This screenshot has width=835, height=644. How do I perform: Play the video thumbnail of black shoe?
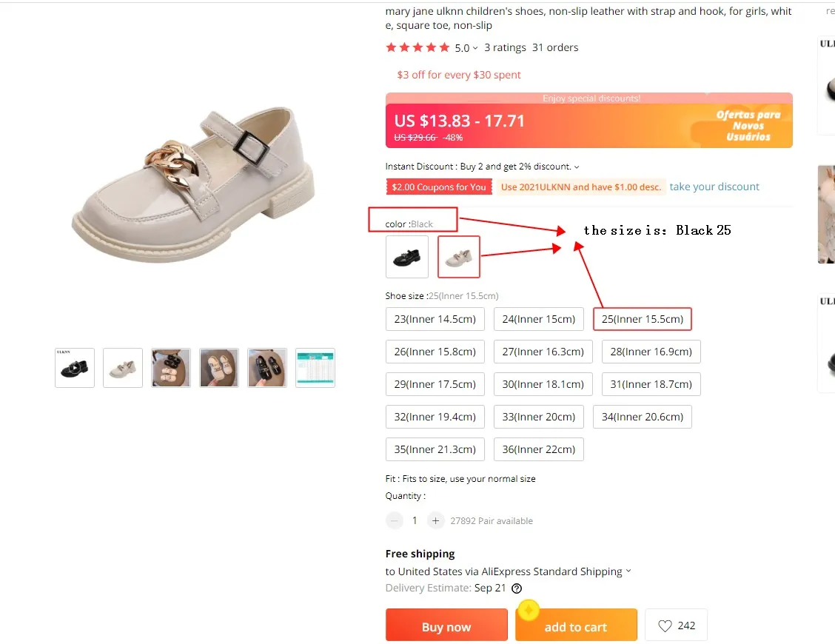75,368
